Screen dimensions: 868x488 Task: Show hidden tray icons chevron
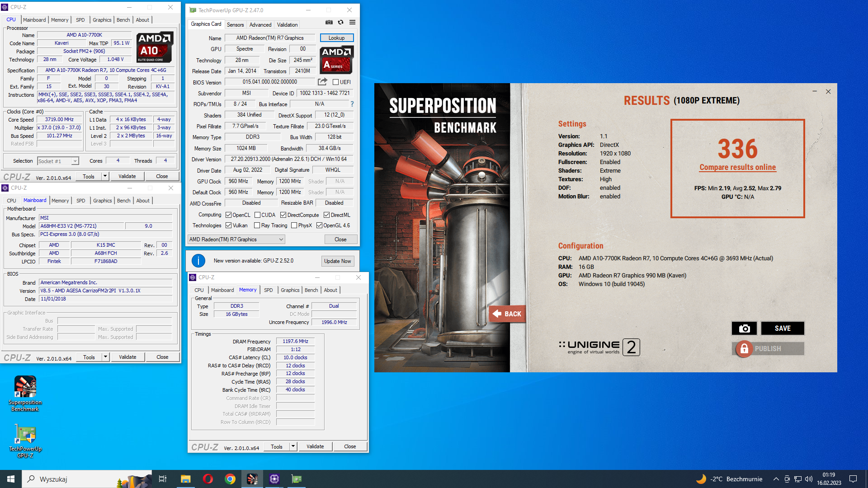click(x=776, y=479)
